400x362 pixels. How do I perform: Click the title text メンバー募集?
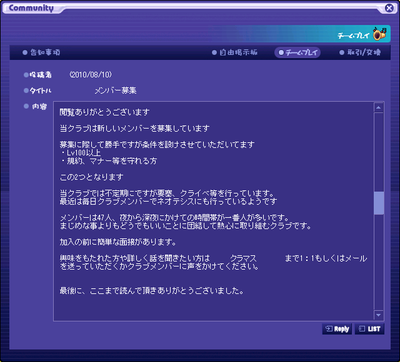coord(115,91)
